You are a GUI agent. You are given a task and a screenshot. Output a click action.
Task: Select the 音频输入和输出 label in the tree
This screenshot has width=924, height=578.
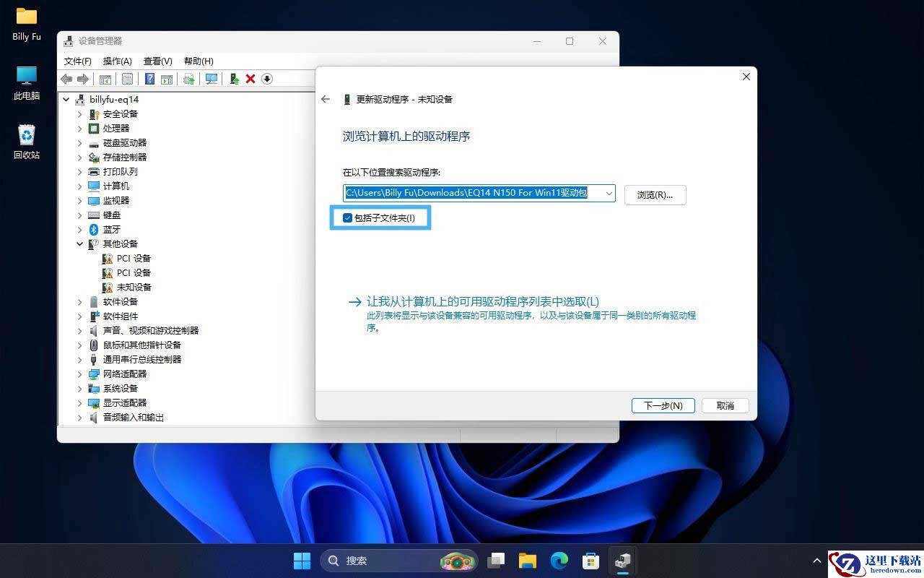pyautogui.click(x=134, y=418)
